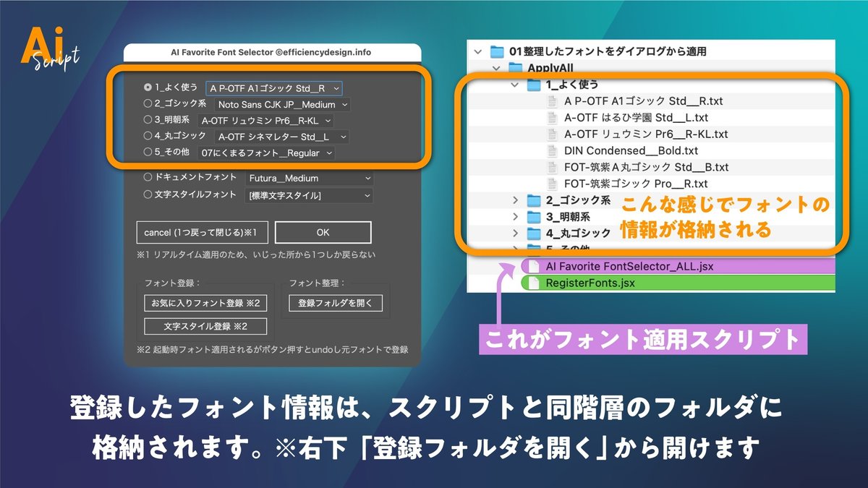Select the 文字スタイルフォント radio button
The height and width of the screenshot is (488, 868).
pyautogui.click(x=148, y=195)
